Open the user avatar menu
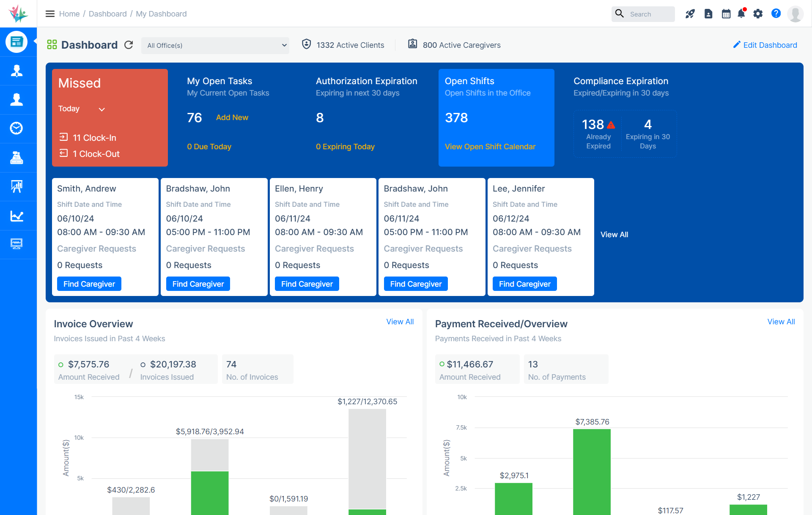Screen dimensions: 812x515 tap(796, 14)
